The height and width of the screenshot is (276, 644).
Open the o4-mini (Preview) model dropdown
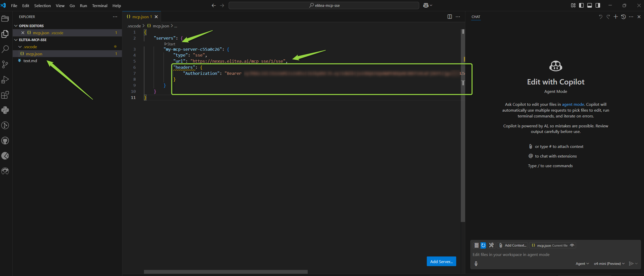tap(609, 264)
